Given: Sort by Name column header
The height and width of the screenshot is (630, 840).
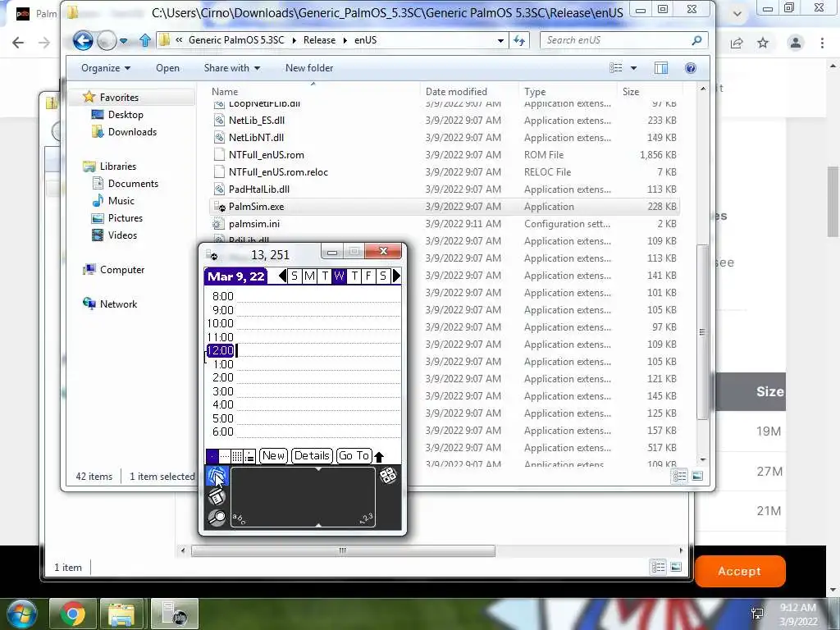Looking at the screenshot, I should (x=225, y=92).
